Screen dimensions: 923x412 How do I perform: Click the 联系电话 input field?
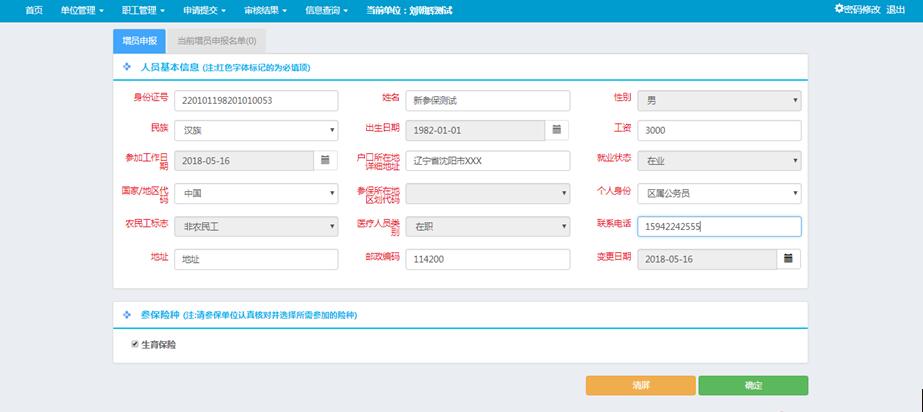(x=720, y=226)
